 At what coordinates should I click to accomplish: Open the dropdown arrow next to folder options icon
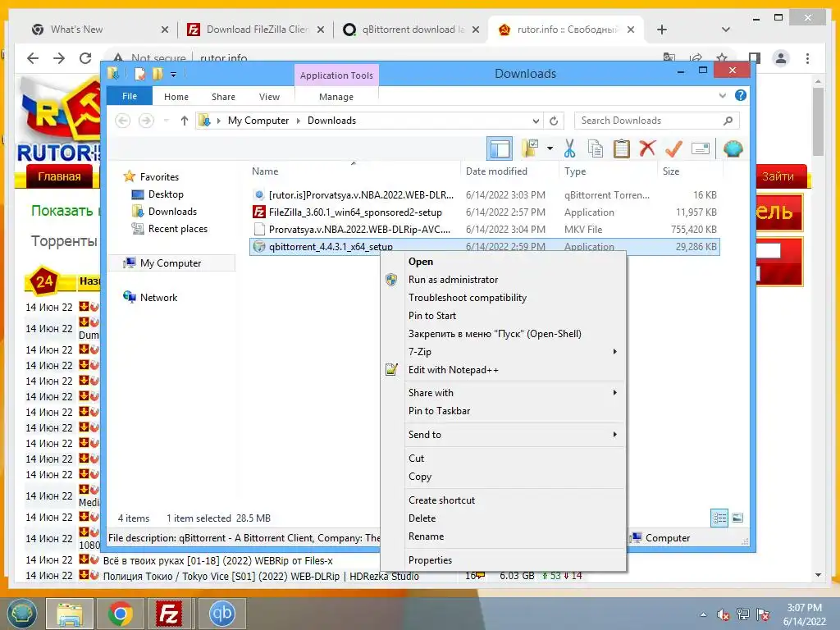550,148
